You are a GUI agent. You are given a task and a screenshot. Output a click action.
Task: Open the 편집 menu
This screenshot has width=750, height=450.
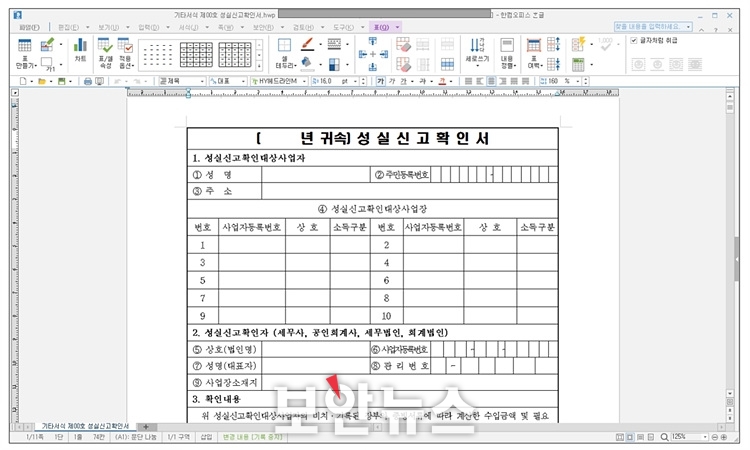point(68,27)
